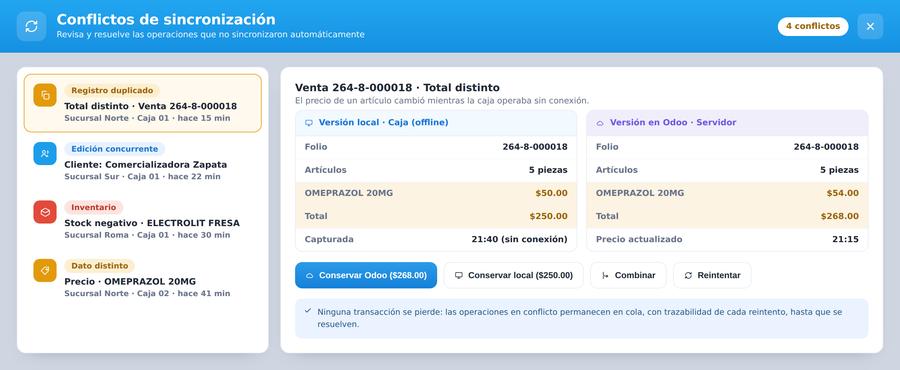This screenshot has height=370, width=900.
Task: Click 21:40 (sin conexión) capture time
Action: tap(519, 239)
